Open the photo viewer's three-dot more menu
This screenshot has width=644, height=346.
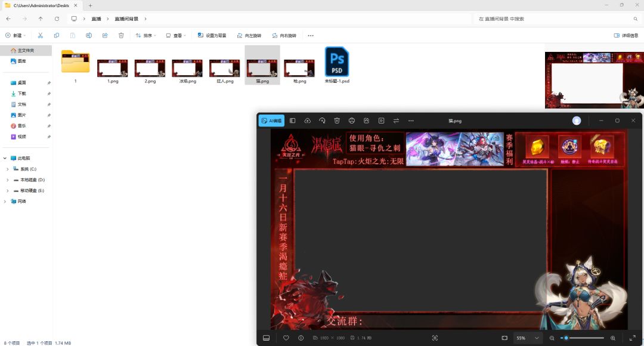[411, 121]
